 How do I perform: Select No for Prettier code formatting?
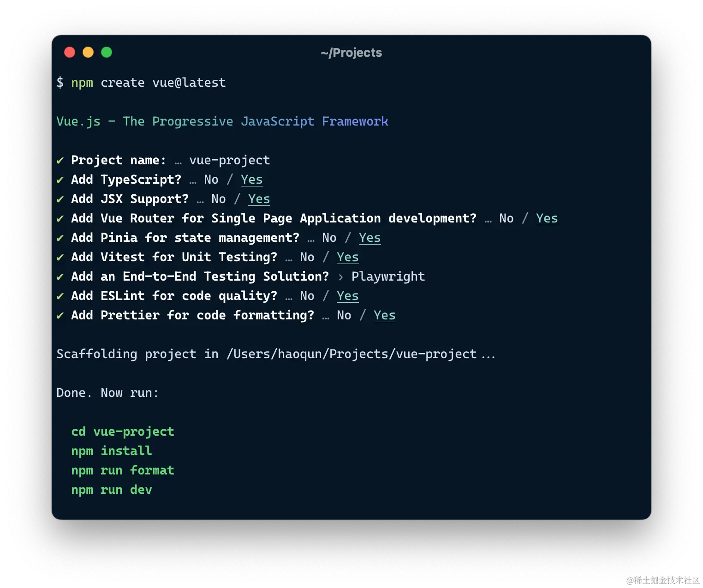click(x=344, y=315)
